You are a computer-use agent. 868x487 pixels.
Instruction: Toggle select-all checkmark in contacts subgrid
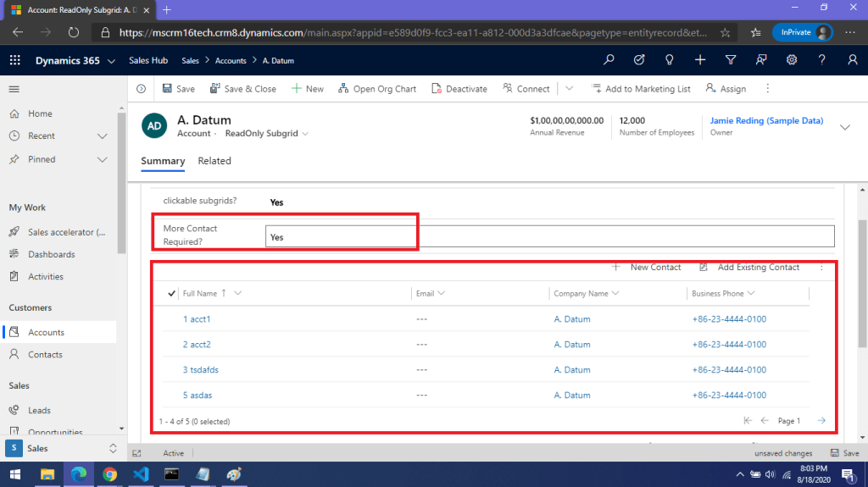(x=172, y=294)
